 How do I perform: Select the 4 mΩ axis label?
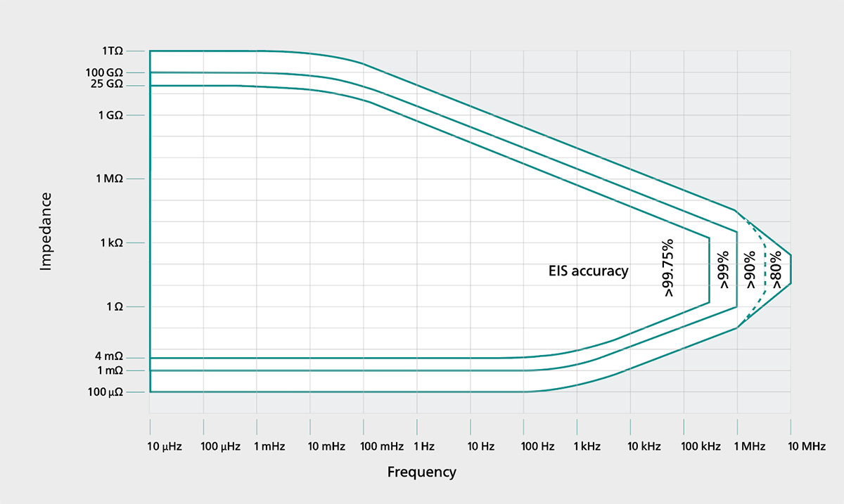coord(110,358)
